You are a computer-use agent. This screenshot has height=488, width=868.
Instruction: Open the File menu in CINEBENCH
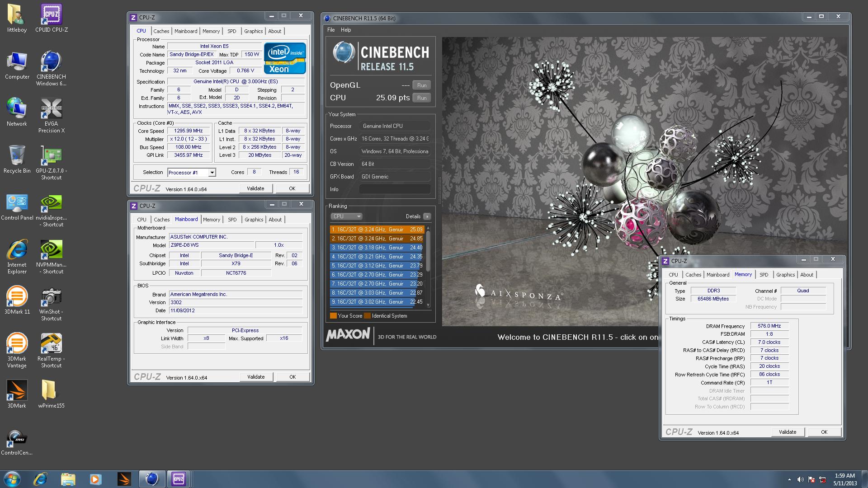coord(331,30)
